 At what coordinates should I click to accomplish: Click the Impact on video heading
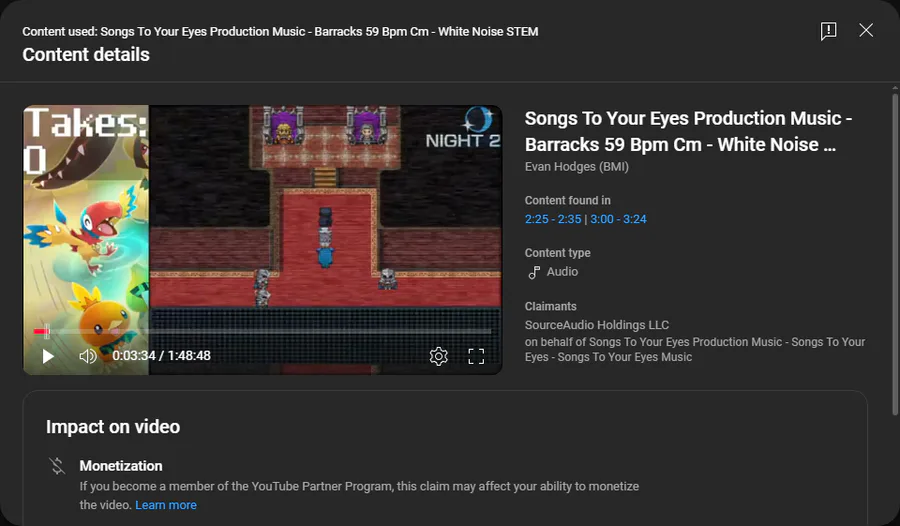pyautogui.click(x=113, y=427)
